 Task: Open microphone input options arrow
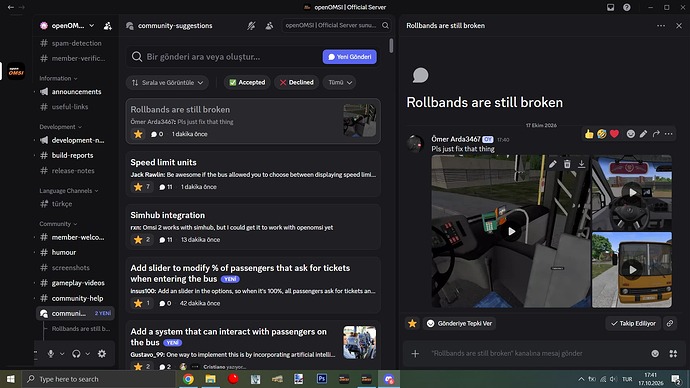click(62, 354)
